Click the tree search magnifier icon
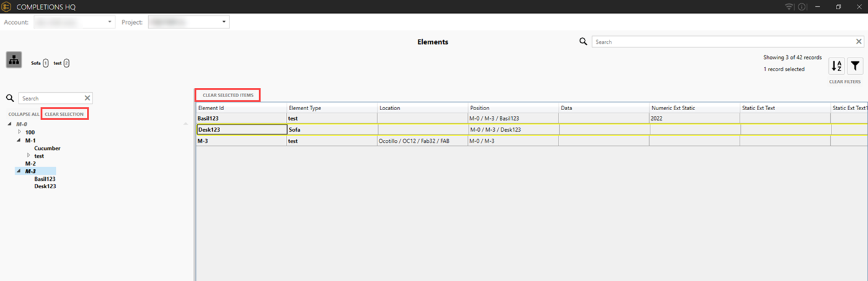The image size is (868, 281). pyautogui.click(x=10, y=98)
